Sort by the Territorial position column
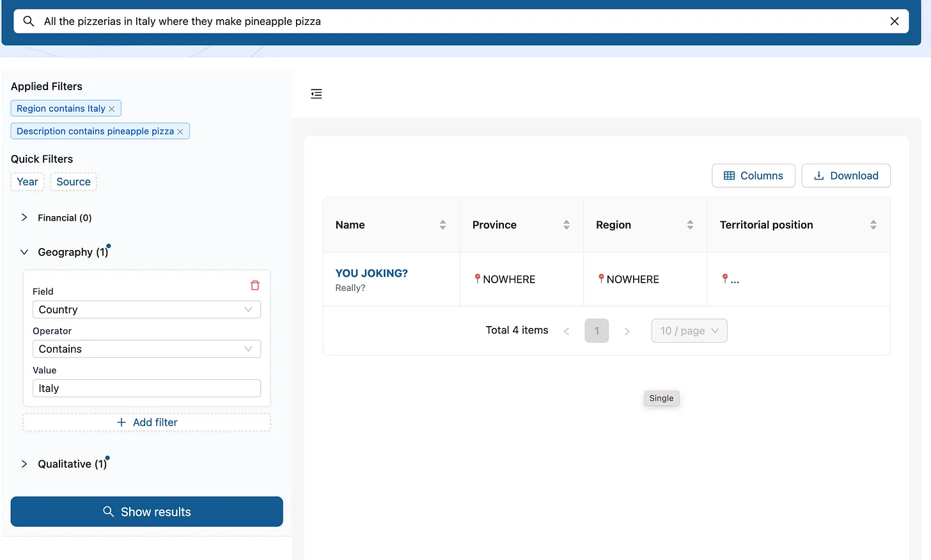 [873, 225]
